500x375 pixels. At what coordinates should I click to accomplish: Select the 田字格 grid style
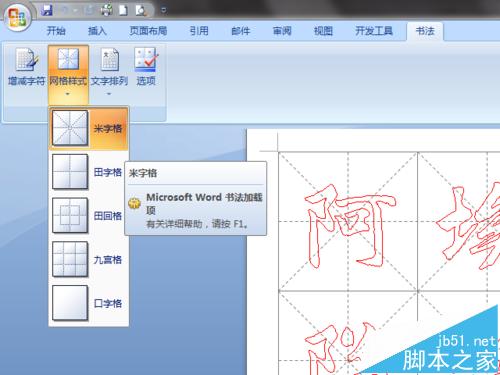(x=87, y=172)
